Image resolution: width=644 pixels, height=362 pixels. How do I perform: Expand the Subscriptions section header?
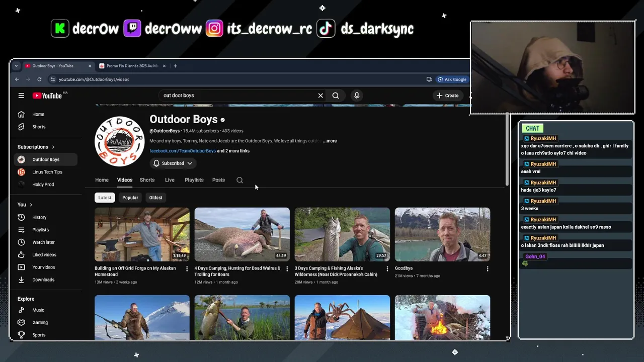(36, 147)
